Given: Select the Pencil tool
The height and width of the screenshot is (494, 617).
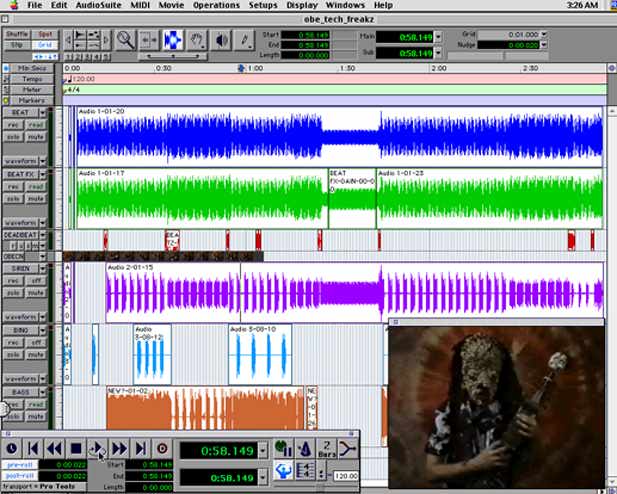Looking at the screenshot, I should (x=244, y=40).
